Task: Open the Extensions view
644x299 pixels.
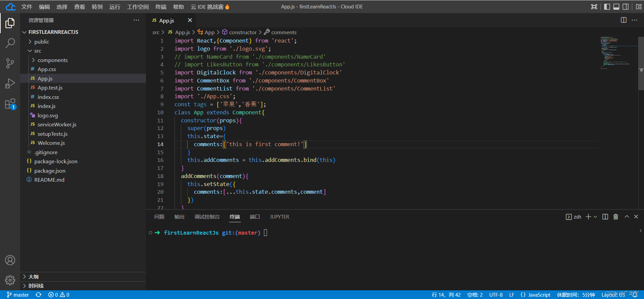Action: (10, 104)
